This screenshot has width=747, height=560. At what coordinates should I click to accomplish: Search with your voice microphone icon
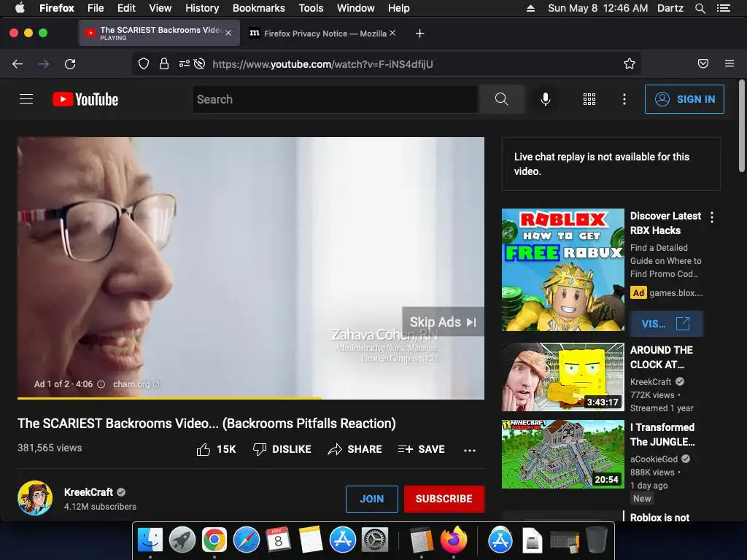[546, 99]
